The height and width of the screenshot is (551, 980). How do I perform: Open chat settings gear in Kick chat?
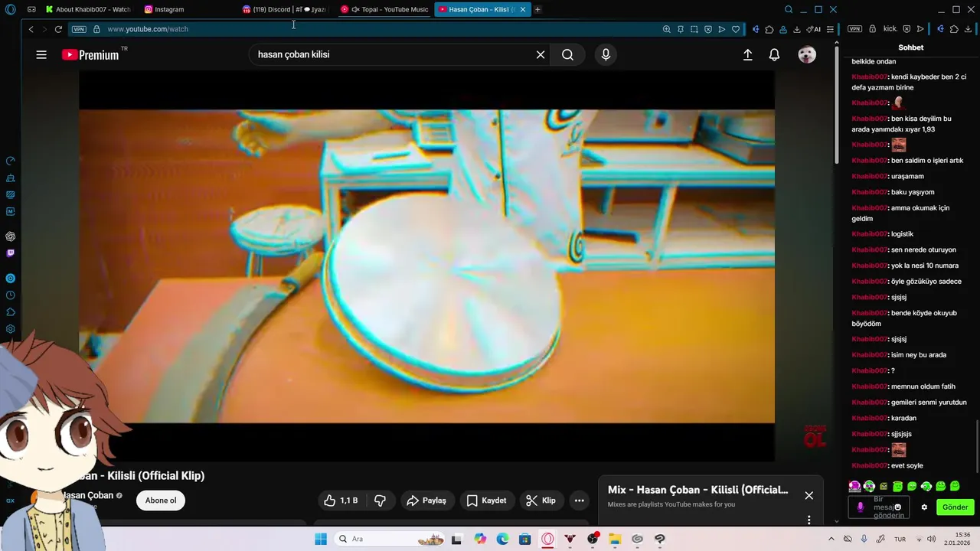(x=924, y=507)
